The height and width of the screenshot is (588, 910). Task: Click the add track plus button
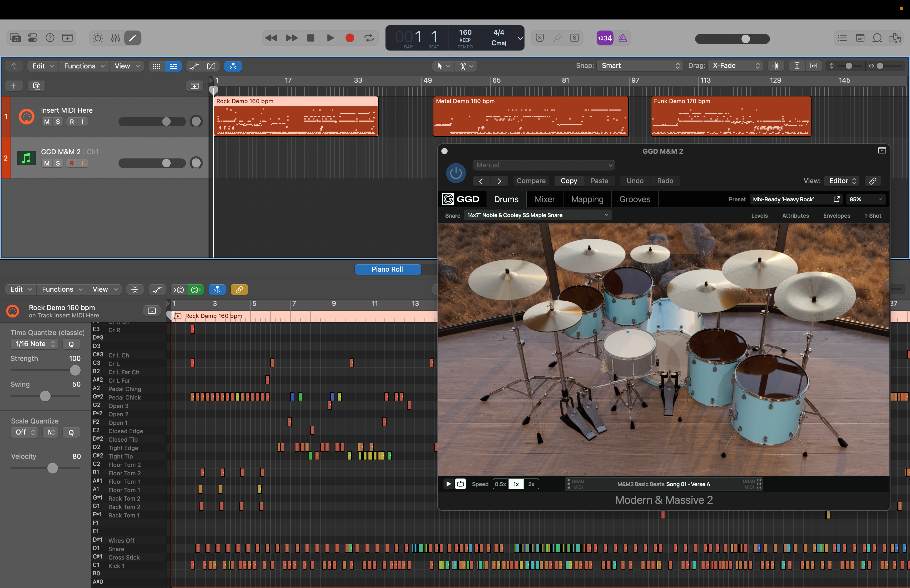[x=14, y=86]
